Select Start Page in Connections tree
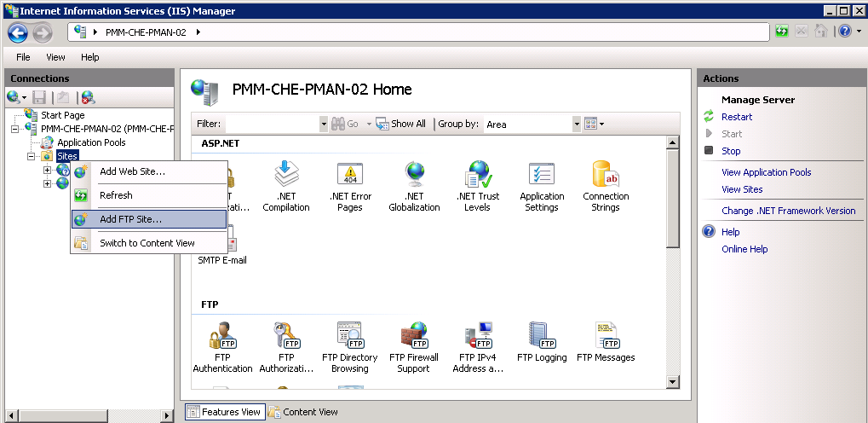Image resolution: width=868 pixels, height=423 pixels. (62, 115)
